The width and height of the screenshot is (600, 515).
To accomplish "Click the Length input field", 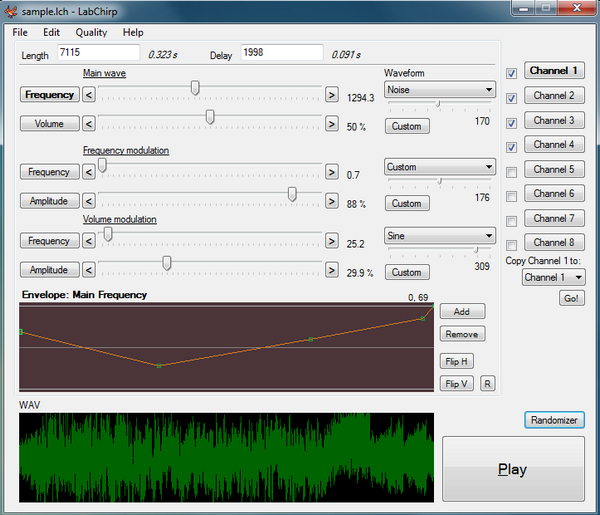I will pos(99,52).
